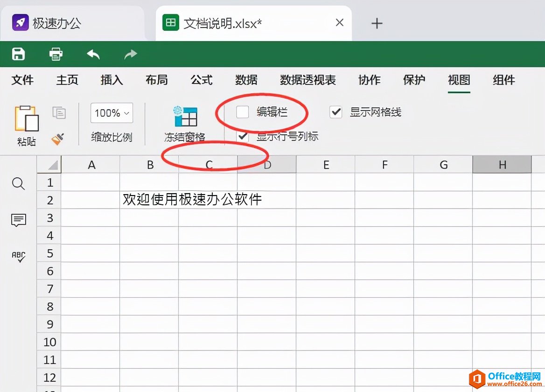Select the 粘贴 (Paste) tool
This screenshot has width=545, height=392.
[x=27, y=124]
